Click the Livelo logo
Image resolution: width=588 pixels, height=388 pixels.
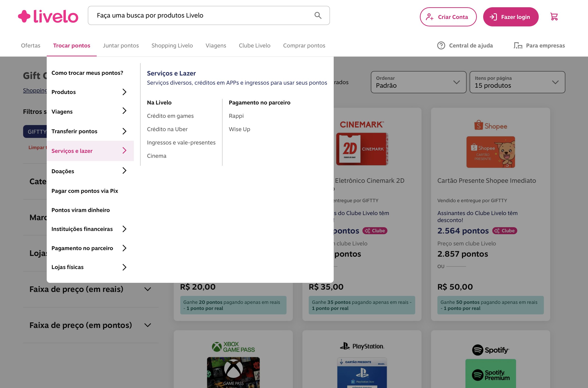click(x=48, y=16)
